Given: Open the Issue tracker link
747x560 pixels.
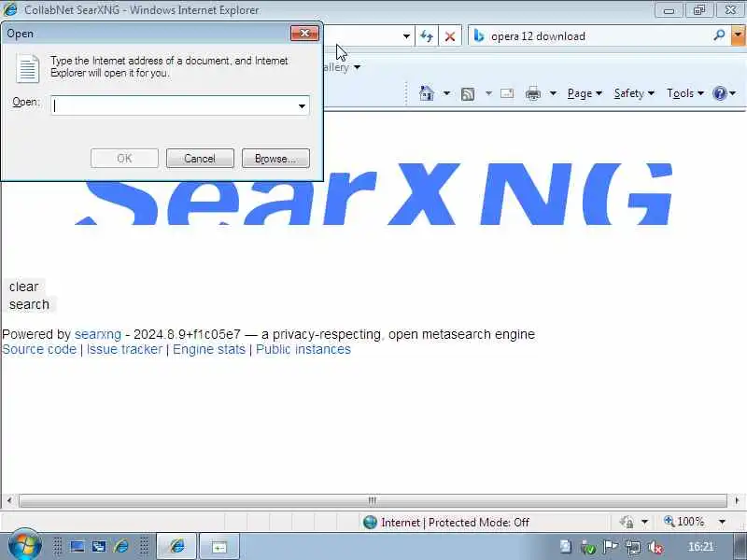Looking at the screenshot, I should (124, 349).
